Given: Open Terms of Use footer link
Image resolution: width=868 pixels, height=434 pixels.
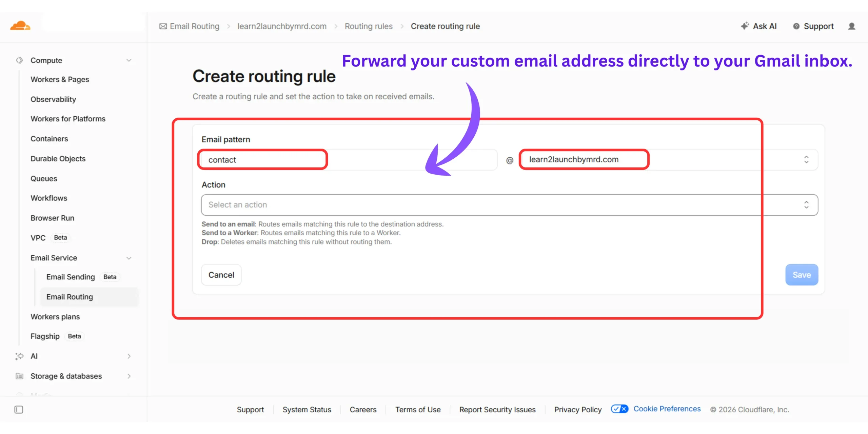Looking at the screenshot, I should pos(418,410).
